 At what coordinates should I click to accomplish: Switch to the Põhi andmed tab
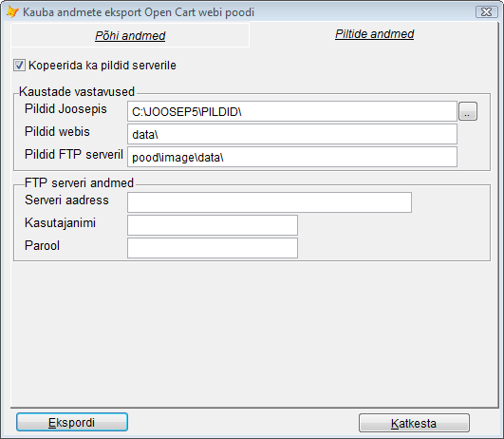(130, 35)
